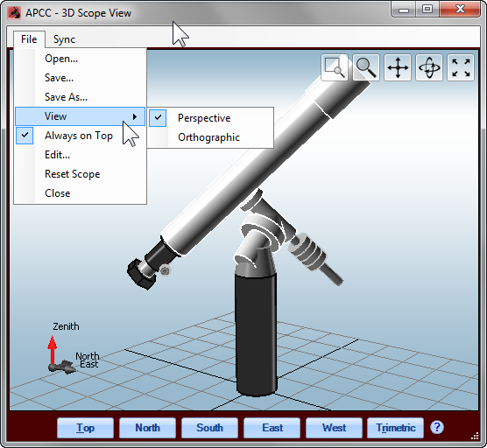This screenshot has height=448, width=487.
Task: Switch to South view button
Action: [209, 428]
